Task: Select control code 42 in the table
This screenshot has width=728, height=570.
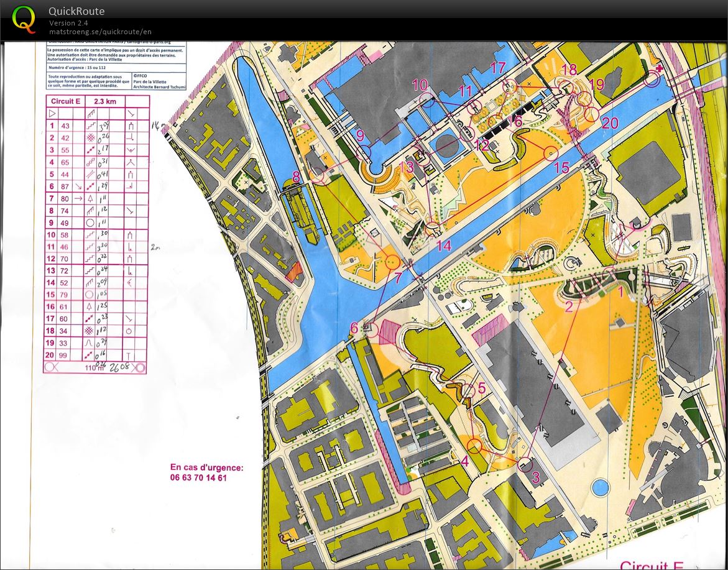Action: coord(65,138)
